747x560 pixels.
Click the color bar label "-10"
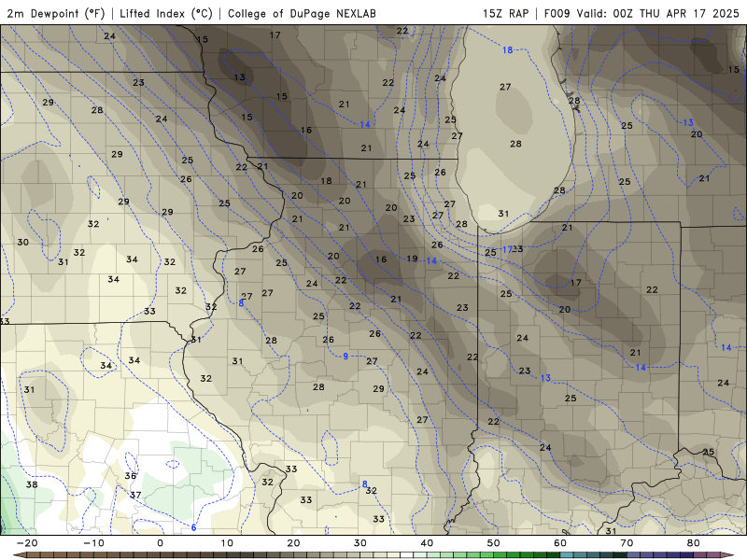93,543
